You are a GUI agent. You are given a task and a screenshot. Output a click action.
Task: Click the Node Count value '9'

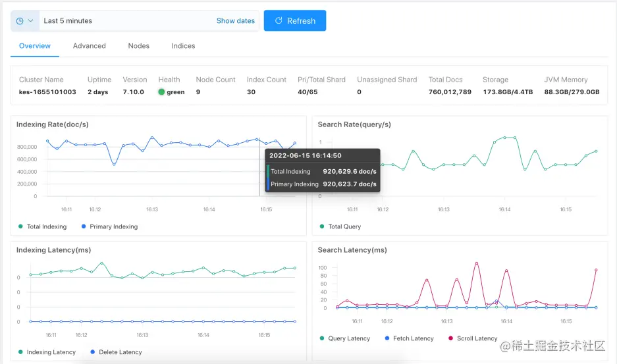198,92
